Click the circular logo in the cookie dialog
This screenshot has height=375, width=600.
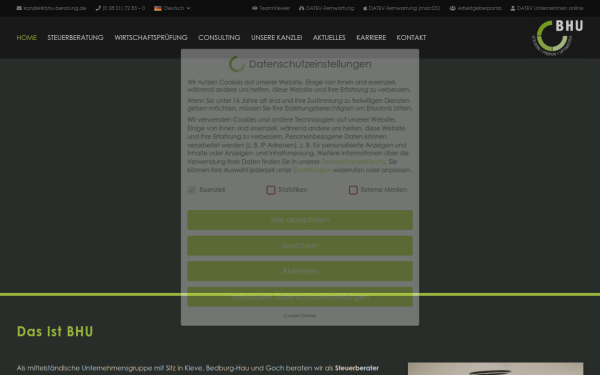click(237, 64)
